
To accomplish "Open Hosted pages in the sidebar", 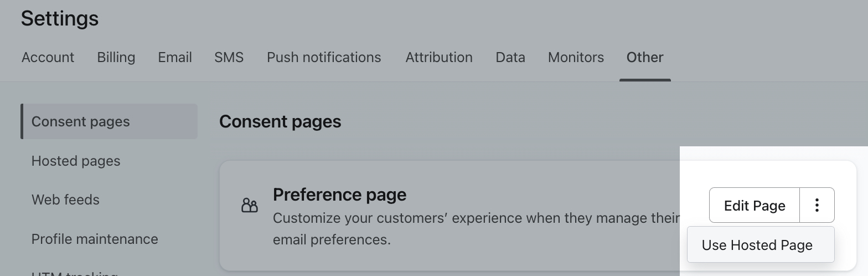I will pyautogui.click(x=76, y=161).
